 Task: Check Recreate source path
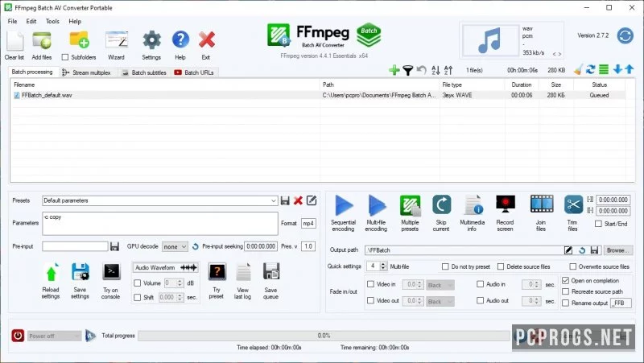(x=566, y=291)
